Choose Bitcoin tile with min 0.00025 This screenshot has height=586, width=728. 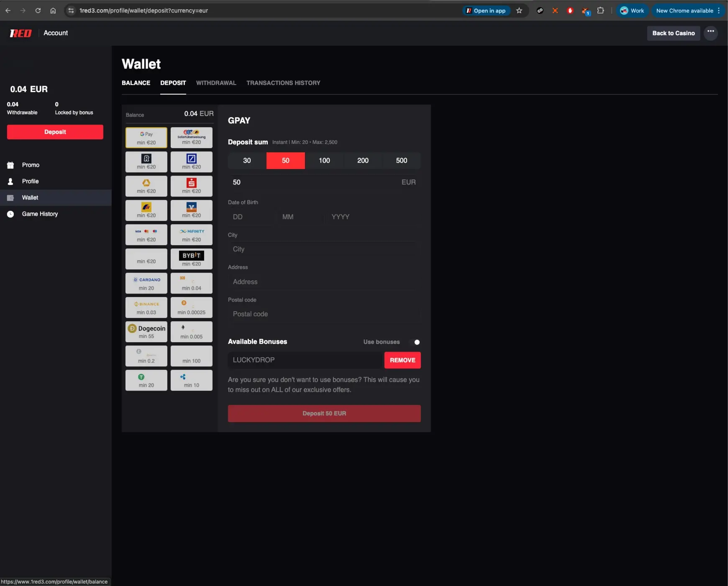click(x=191, y=307)
